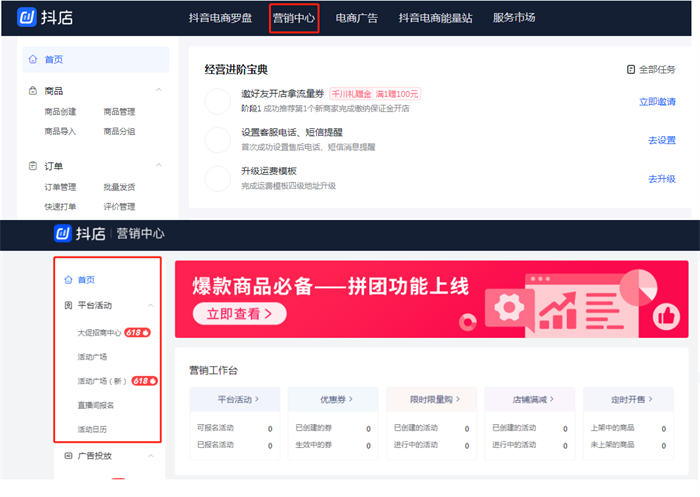Screen dimensions: 700x497
Task: Click the circle icon beside 设置客服电话、短信提醒
Action: pos(217,140)
